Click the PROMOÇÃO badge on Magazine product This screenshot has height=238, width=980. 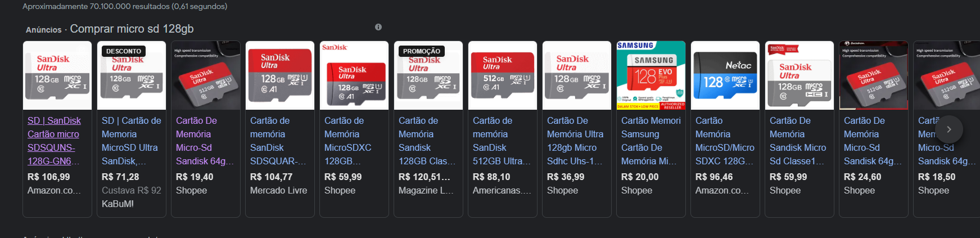pos(422,51)
